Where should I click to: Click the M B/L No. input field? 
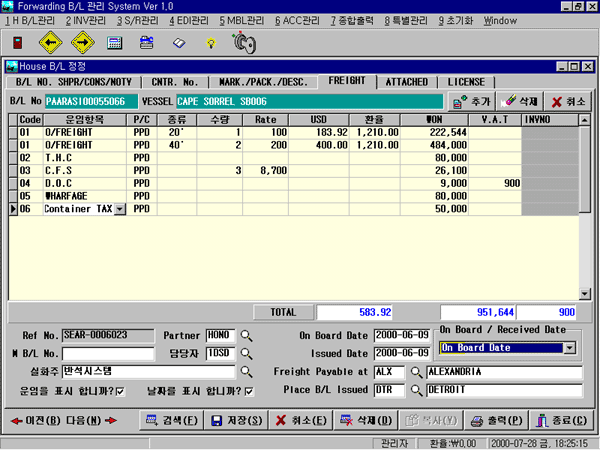(x=108, y=354)
